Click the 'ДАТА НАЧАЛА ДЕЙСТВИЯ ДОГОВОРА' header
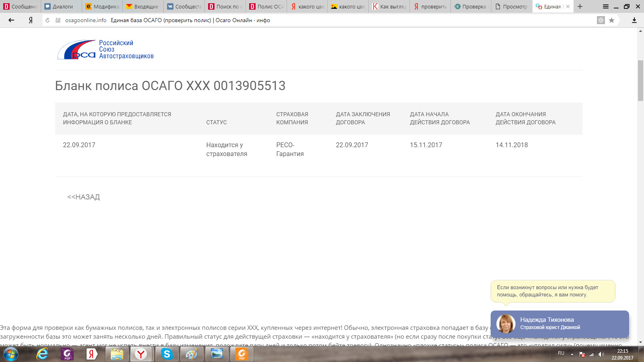Screen dimensions: 644x362 coord(440,118)
